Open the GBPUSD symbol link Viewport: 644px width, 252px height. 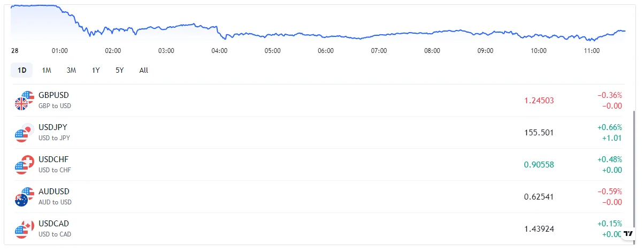click(53, 95)
